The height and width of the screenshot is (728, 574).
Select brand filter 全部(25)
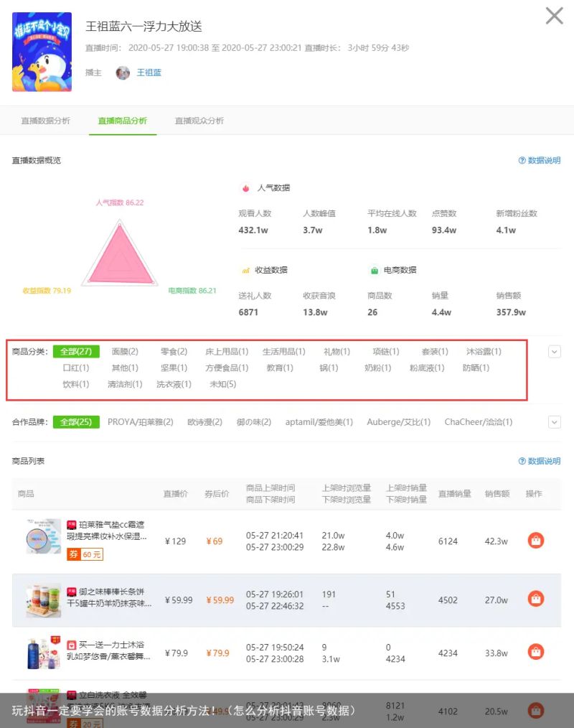point(76,422)
